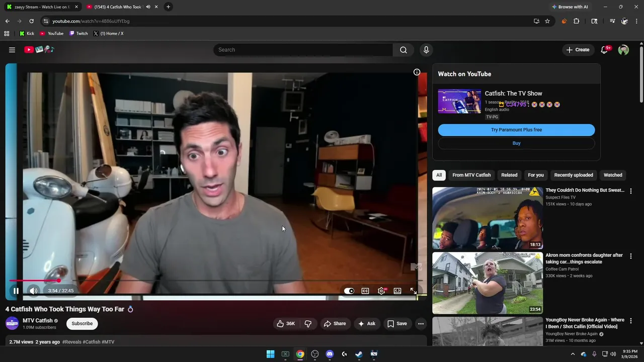The image size is (644, 362).
Task: Go to the YouTube home logo
Action: click(x=39, y=49)
